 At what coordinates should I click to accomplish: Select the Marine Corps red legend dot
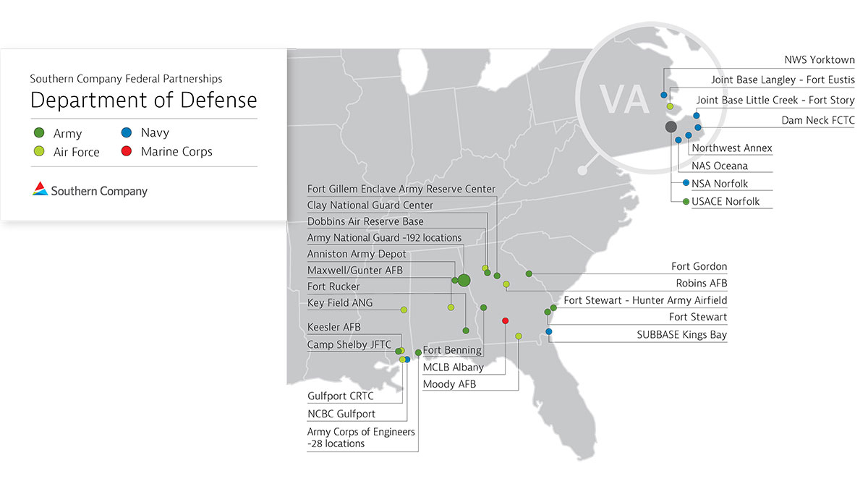point(127,151)
